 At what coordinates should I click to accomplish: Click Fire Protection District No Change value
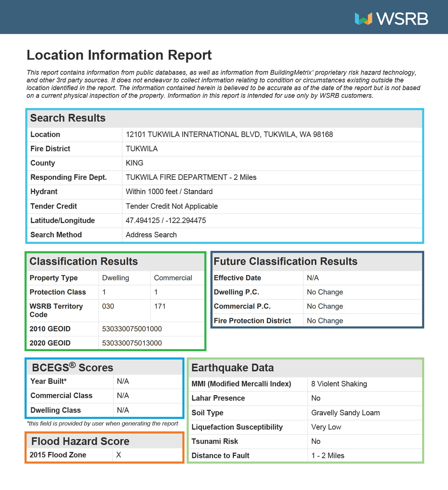click(x=325, y=321)
